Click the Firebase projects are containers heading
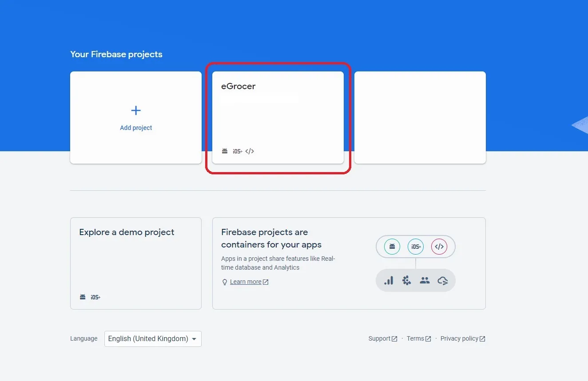This screenshot has height=381, width=588. coord(271,238)
